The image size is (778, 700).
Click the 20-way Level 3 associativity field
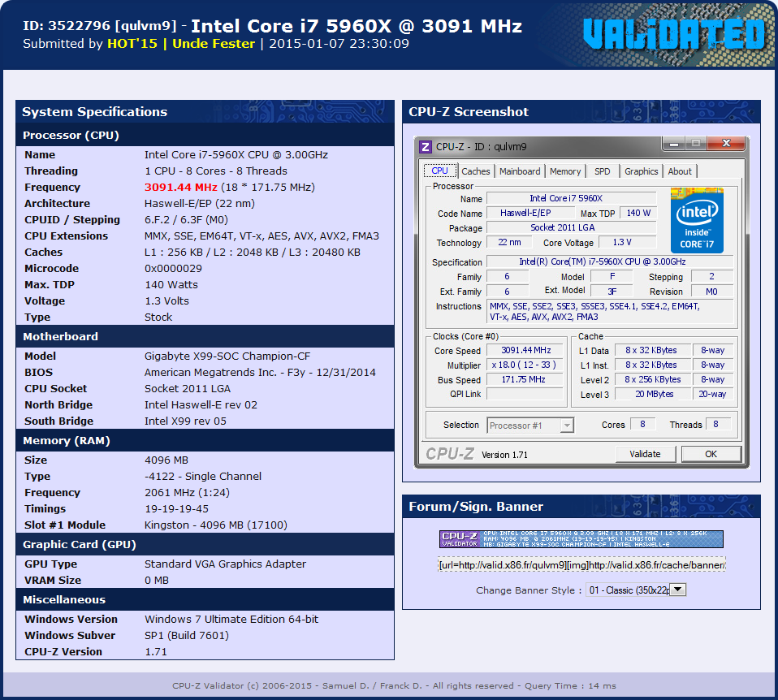712,394
